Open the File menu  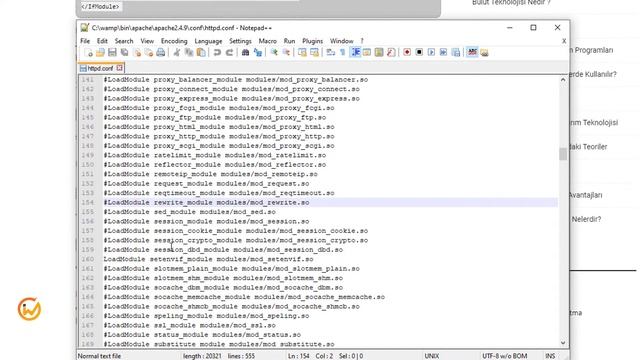coord(85,41)
